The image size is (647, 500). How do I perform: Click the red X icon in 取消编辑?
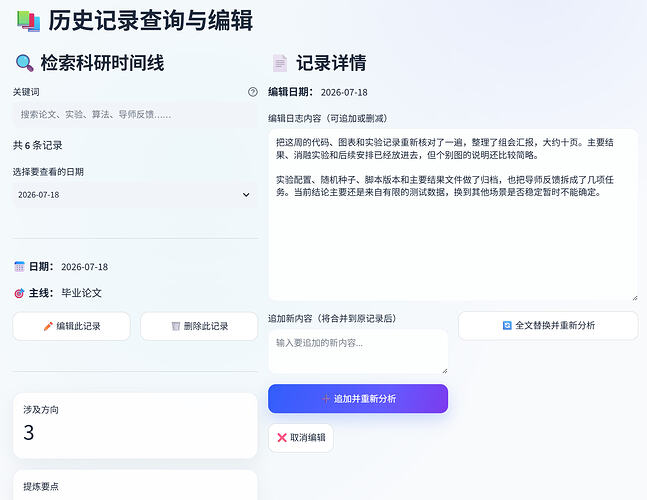coord(282,438)
